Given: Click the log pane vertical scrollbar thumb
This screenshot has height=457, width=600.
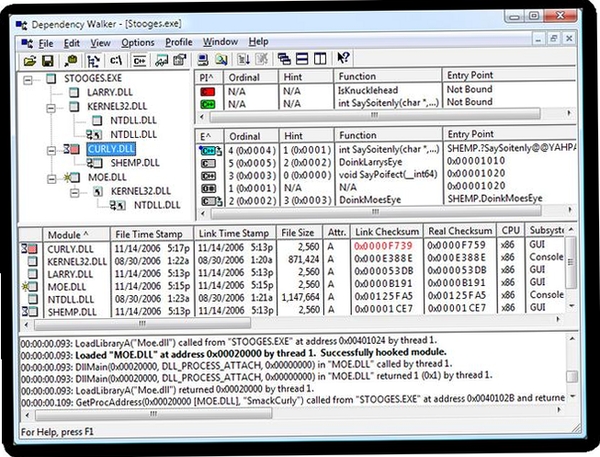Looking at the screenshot, I should coord(572,376).
